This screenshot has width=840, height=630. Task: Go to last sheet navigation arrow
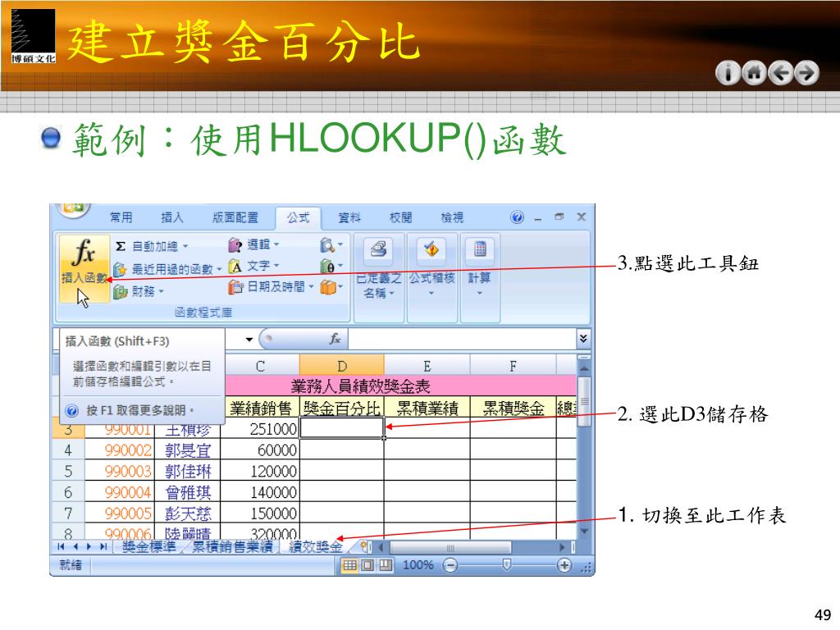pos(103,547)
